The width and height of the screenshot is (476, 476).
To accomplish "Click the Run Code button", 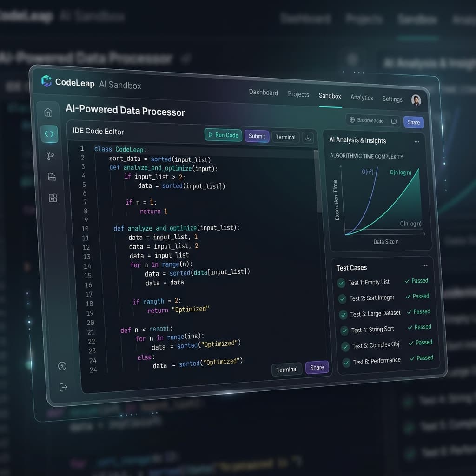I will click(x=224, y=135).
